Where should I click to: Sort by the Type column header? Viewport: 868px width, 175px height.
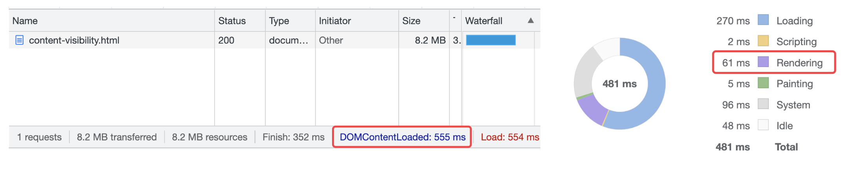tap(279, 21)
